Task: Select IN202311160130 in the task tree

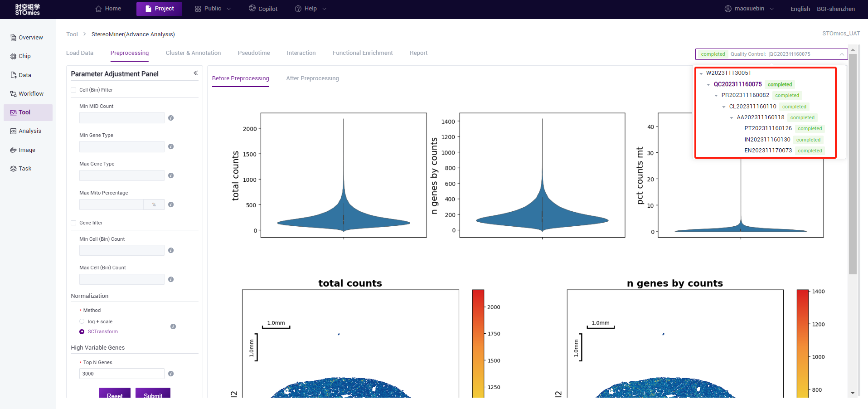Action: tap(767, 140)
